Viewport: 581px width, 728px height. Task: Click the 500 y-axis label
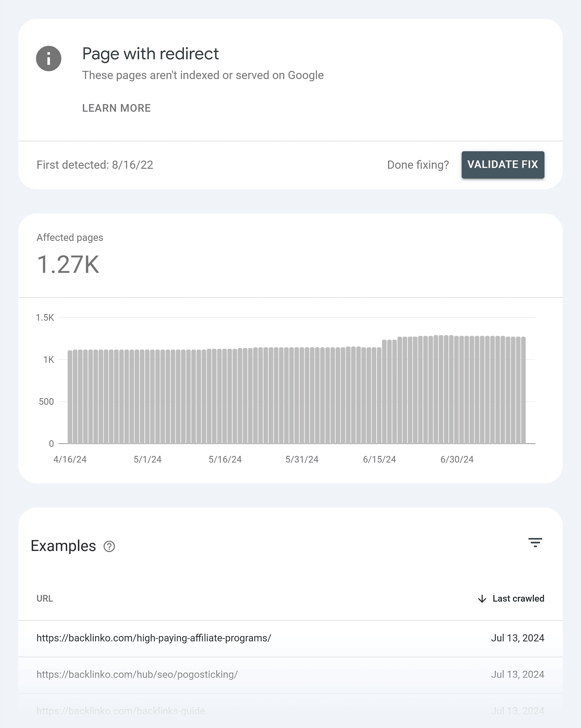[46, 402]
